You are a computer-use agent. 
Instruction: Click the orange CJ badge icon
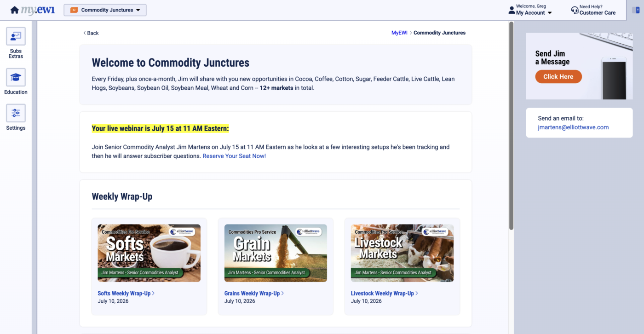pyautogui.click(x=74, y=10)
